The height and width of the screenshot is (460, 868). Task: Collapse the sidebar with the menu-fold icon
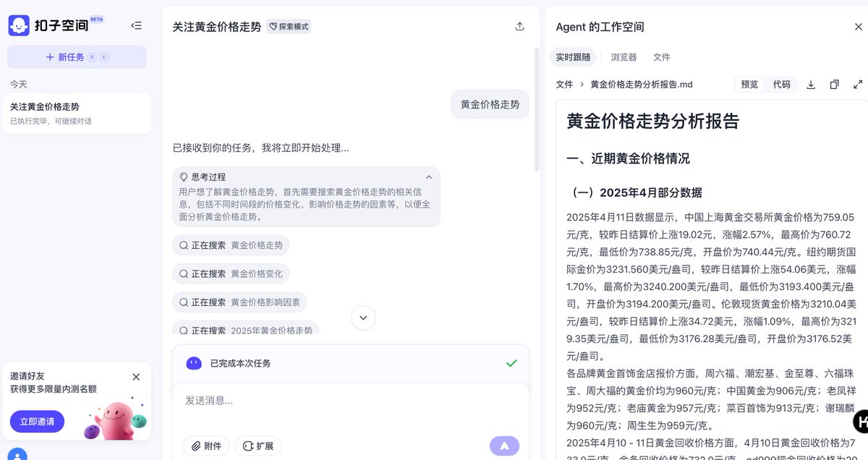click(136, 26)
